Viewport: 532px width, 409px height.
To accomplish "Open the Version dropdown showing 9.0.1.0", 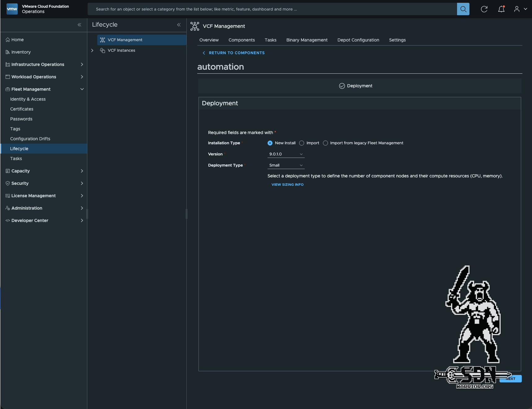I will coord(285,154).
